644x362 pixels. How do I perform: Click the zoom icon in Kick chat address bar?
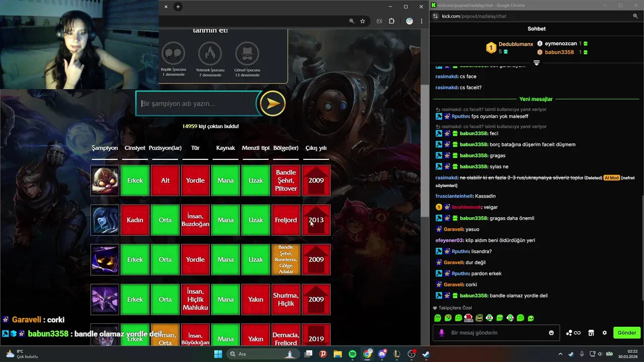click(635, 16)
